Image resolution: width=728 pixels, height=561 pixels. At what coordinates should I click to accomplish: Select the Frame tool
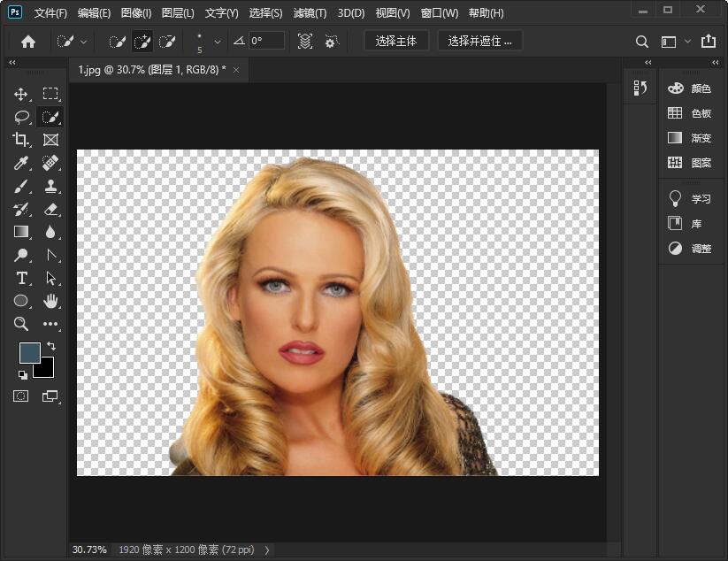(50, 139)
